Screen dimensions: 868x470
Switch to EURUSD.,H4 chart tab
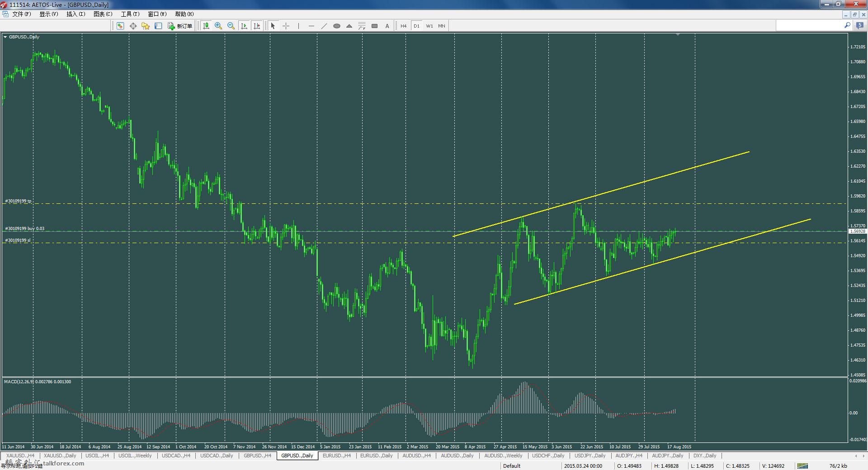(337, 456)
